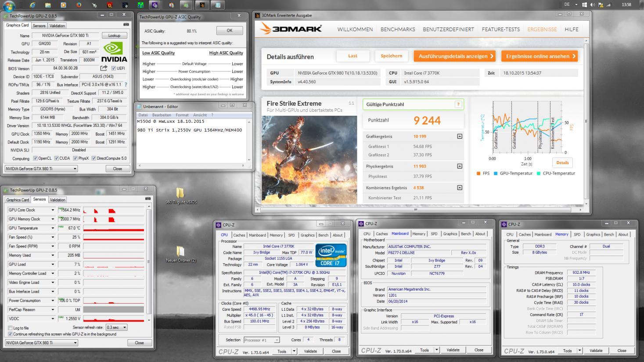Click the Last button in 3DMark

353,56
